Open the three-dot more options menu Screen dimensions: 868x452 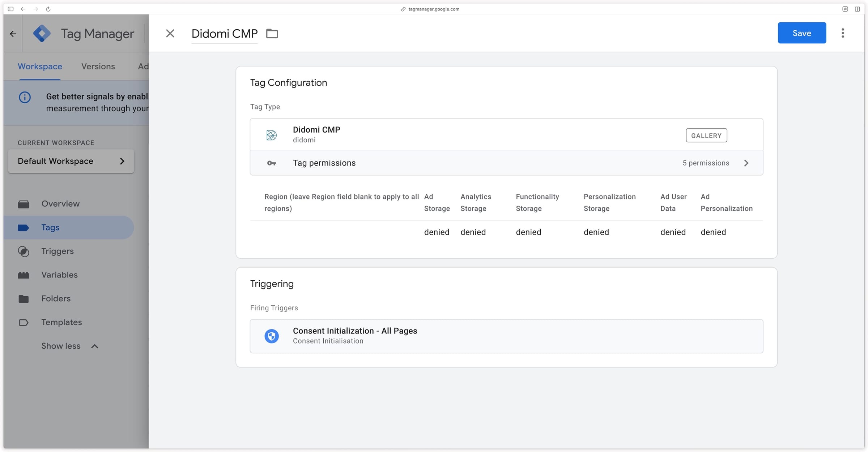tap(843, 33)
